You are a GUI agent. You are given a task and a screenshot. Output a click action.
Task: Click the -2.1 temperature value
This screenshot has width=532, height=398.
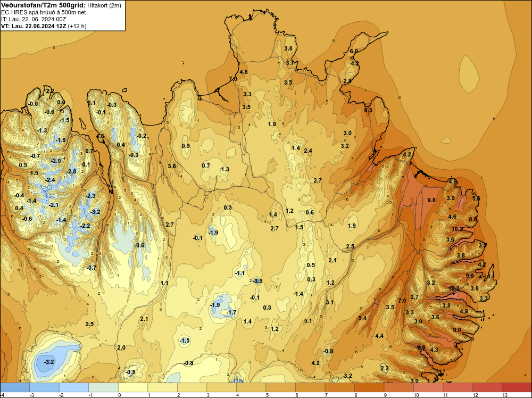(x=54, y=205)
